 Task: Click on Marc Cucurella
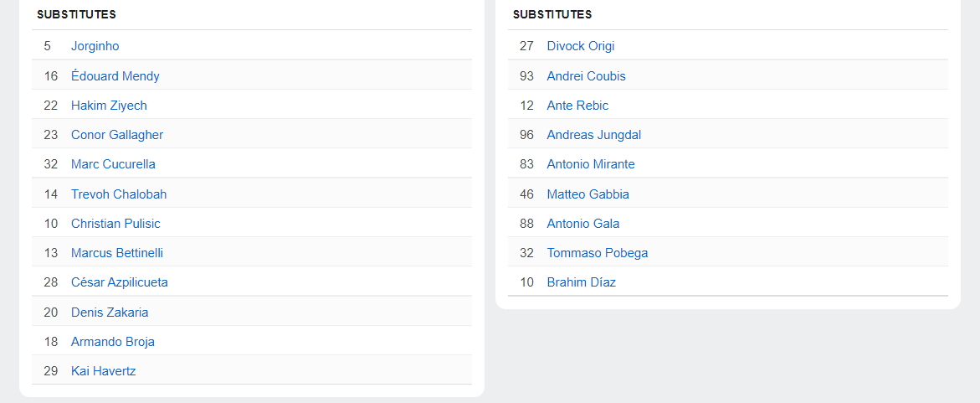point(113,164)
